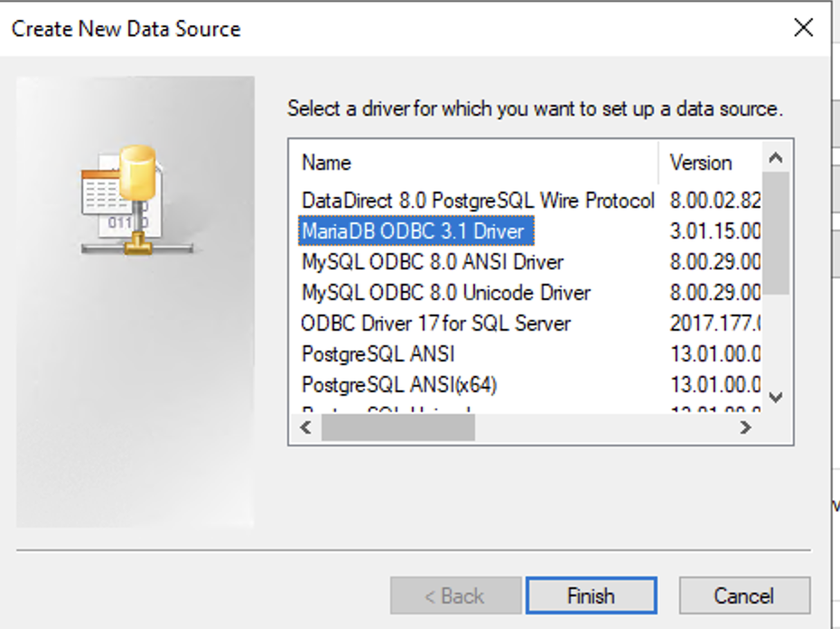Choose MySQL ODBC 8.0 ANSI Driver
The width and height of the screenshot is (840, 629).
(433, 262)
